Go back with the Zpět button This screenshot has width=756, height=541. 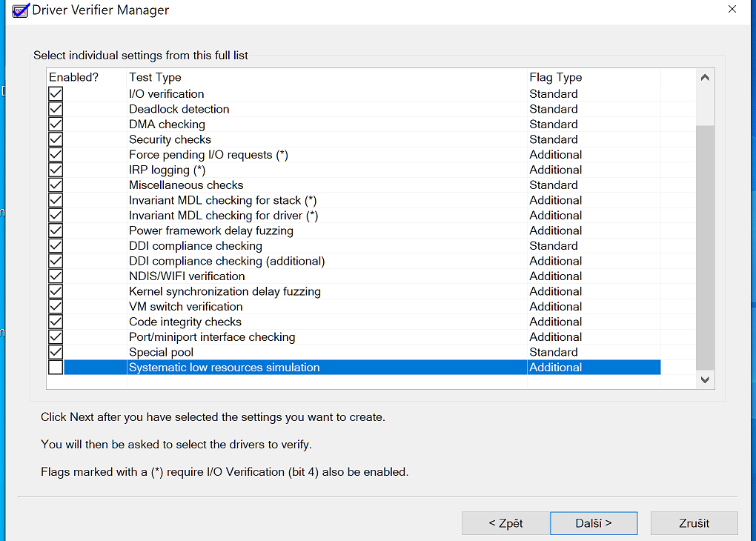click(505, 523)
